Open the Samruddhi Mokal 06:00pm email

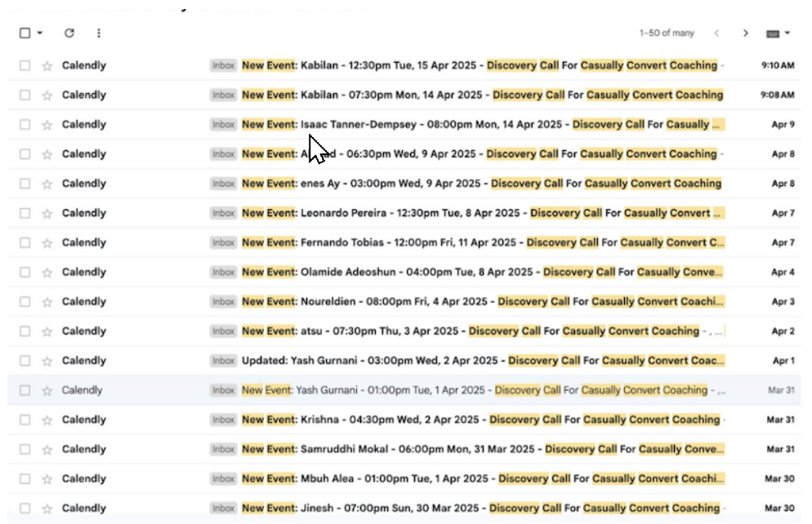pos(404,449)
